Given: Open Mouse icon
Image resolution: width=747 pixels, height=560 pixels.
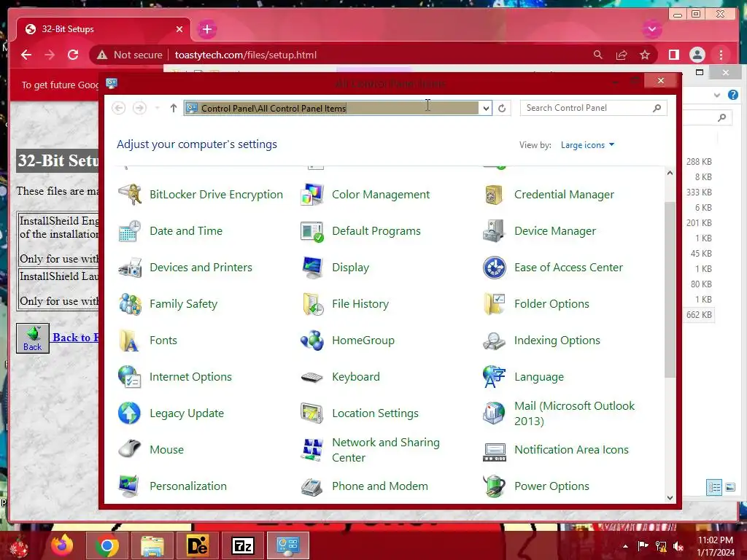Looking at the screenshot, I should pyautogui.click(x=130, y=449).
